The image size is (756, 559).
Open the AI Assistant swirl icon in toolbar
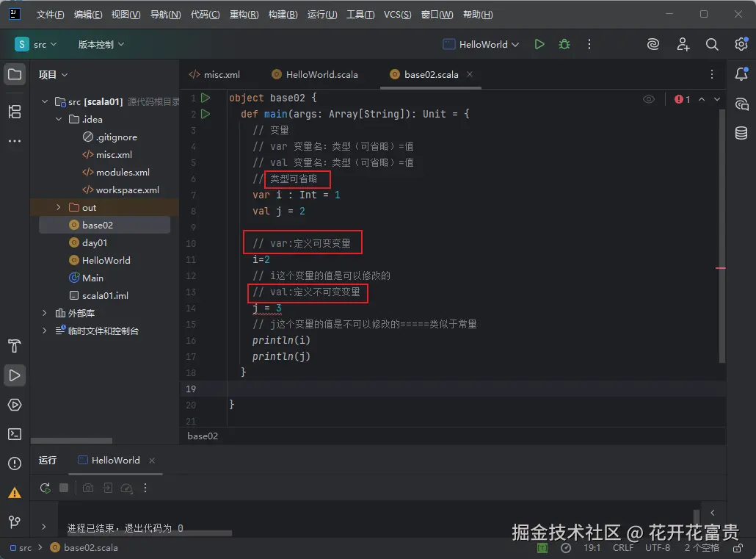pos(653,44)
